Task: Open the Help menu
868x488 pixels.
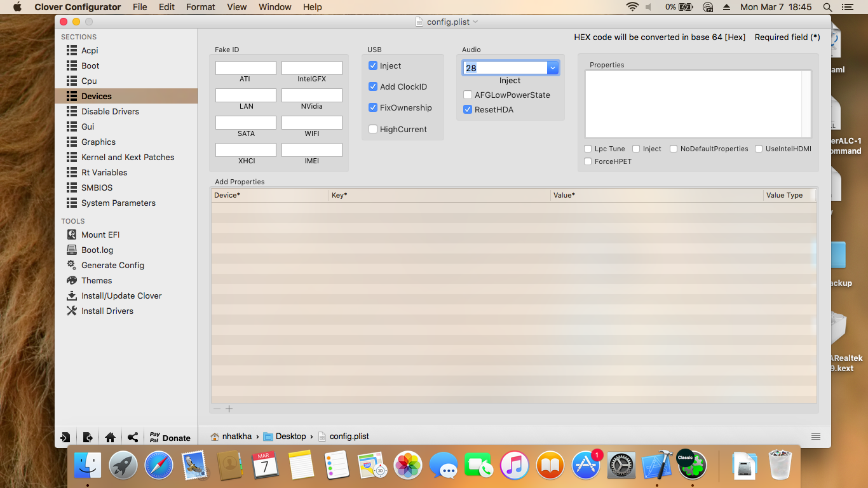Action: (x=313, y=7)
